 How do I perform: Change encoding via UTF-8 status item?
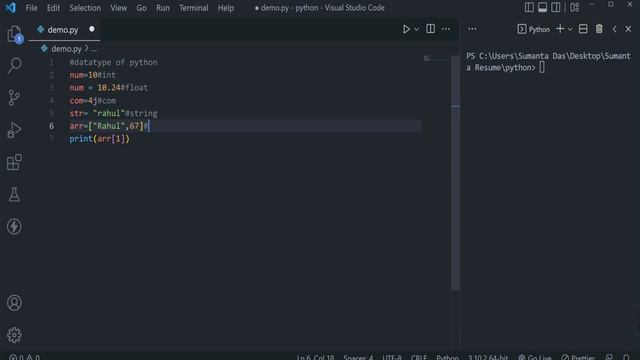pyautogui.click(x=392, y=357)
